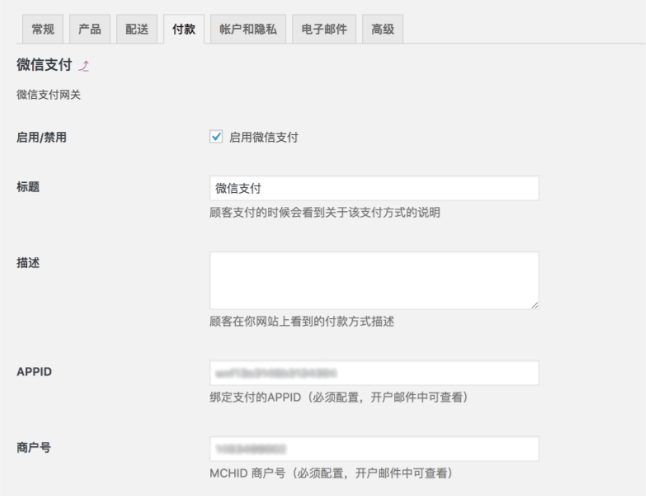Click inside the 描述 text area
Screen dimensions: 646x496
click(x=374, y=280)
